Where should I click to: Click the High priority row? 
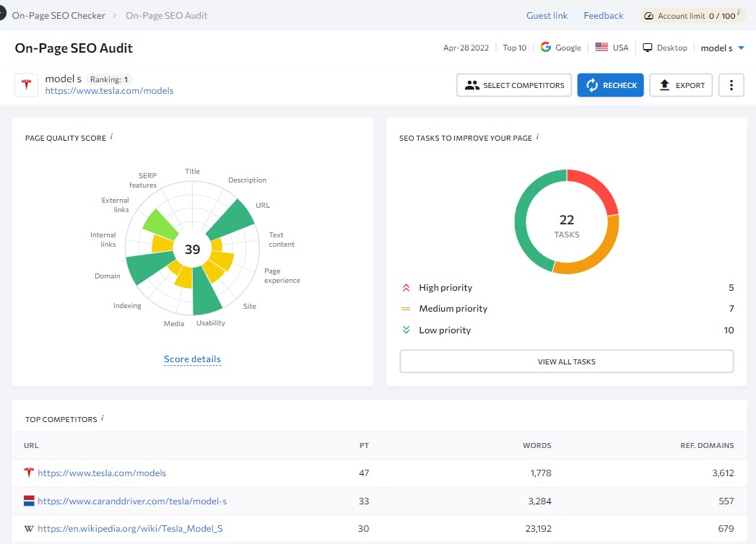[567, 288]
